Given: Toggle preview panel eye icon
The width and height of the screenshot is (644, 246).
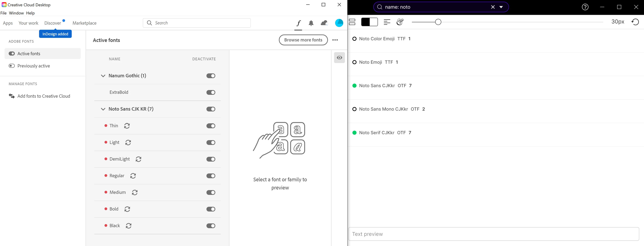Looking at the screenshot, I should [x=339, y=58].
